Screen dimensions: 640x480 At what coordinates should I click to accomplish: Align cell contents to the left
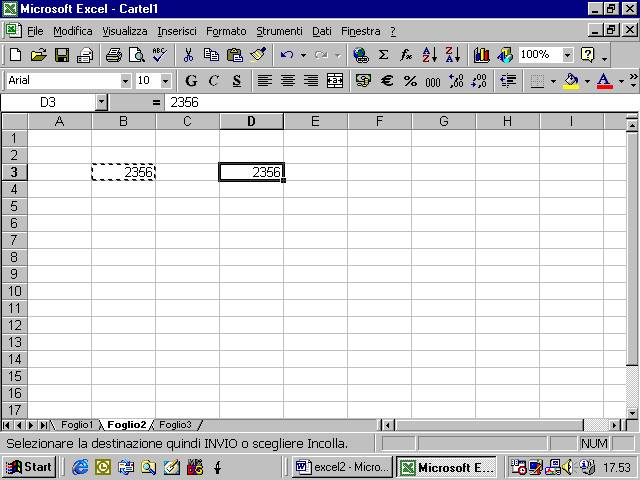pyautogui.click(x=264, y=80)
